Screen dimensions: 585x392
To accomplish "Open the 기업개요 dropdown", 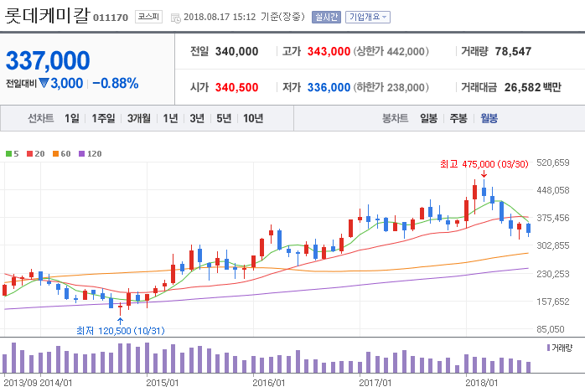I will [x=368, y=17].
